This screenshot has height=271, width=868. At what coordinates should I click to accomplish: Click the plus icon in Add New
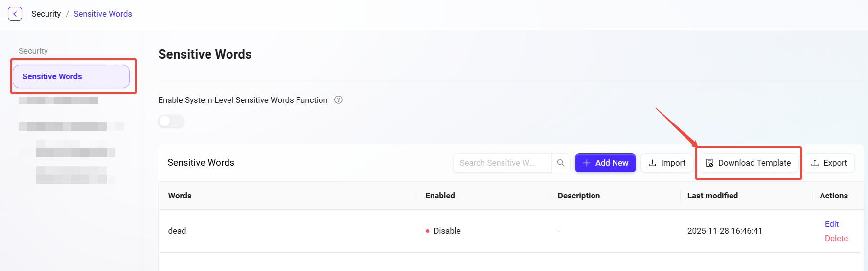point(587,163)
